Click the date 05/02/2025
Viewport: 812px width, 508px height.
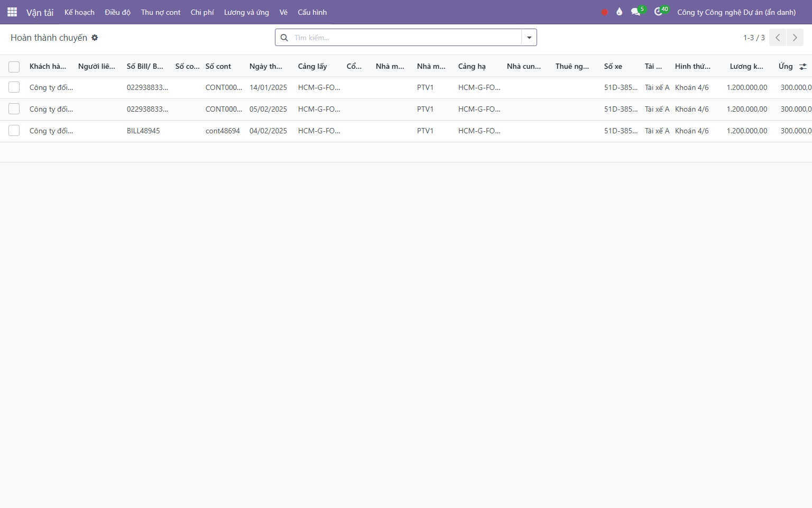click(268, 109)
